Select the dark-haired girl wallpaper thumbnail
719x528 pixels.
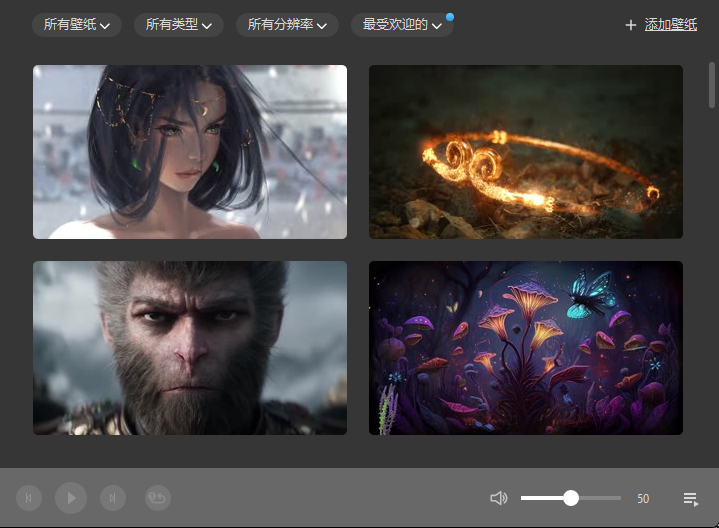pyautogui.click(x=190, y=152)
